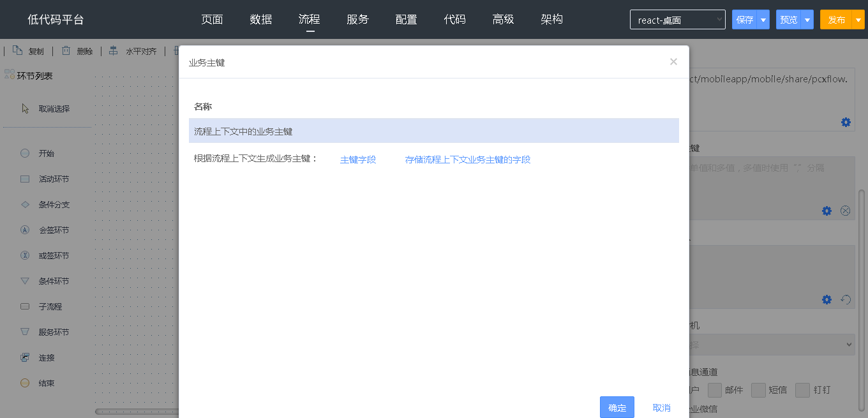
Task: Click the pcxflow path text field
Action: click(x=772, y=100)
